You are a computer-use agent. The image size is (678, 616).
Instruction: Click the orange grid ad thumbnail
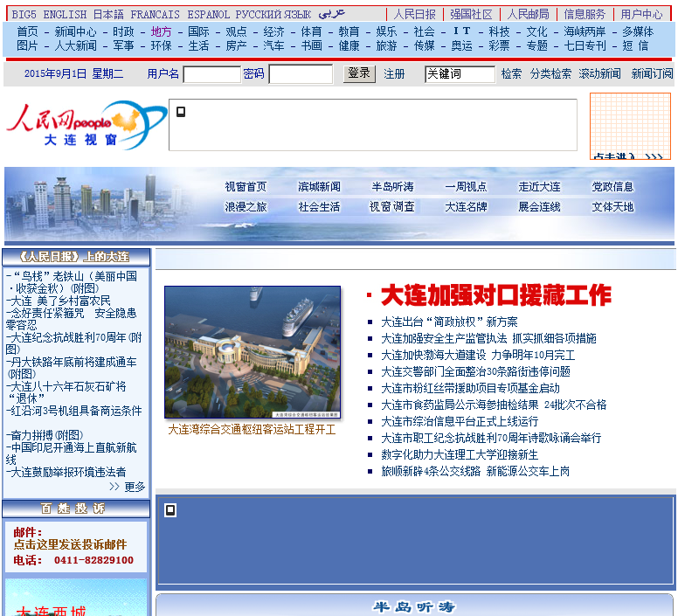(x=630, y=126)
